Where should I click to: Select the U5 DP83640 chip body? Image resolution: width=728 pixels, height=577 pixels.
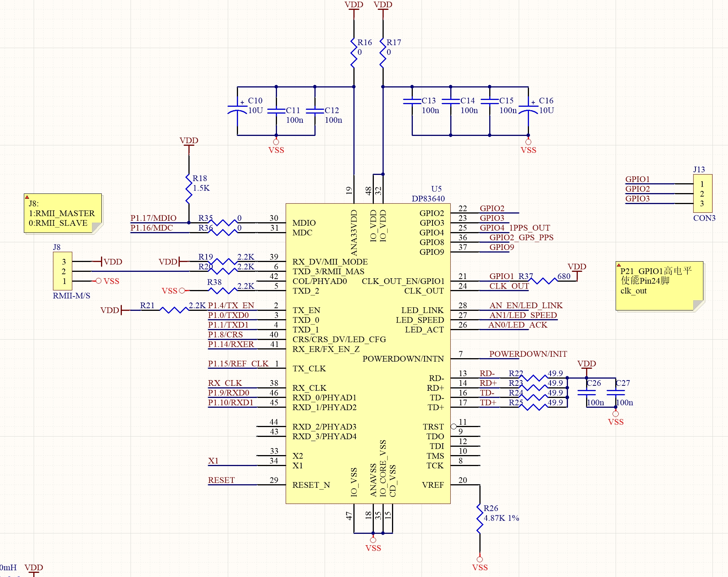point(368,354)
